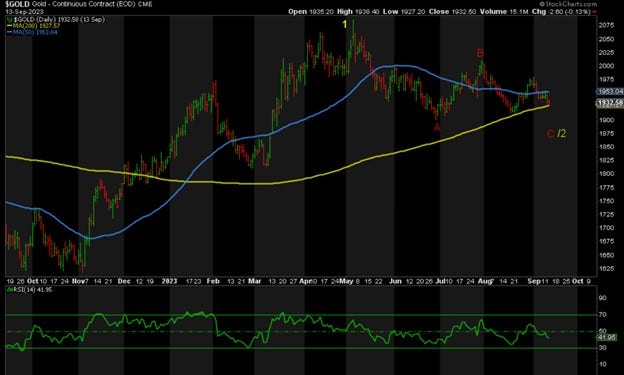Image resolution: width=624 pixels, height=375 pixels.
Task: Click the May label on date axis
Action: point(346,281)
